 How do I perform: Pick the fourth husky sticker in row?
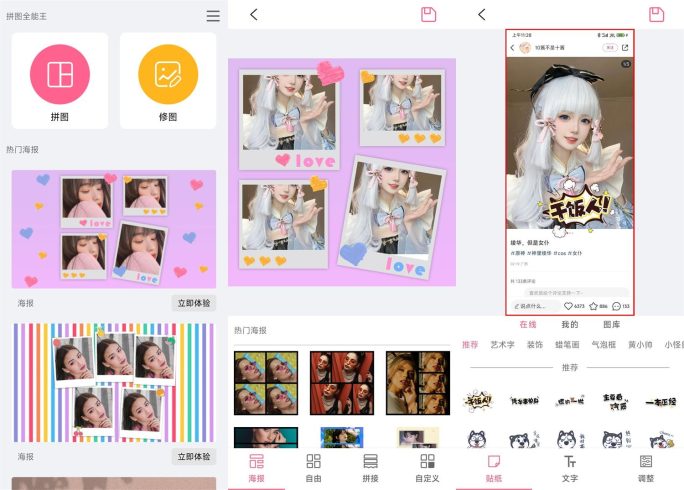pyautogui.click(x=616, y=439)
